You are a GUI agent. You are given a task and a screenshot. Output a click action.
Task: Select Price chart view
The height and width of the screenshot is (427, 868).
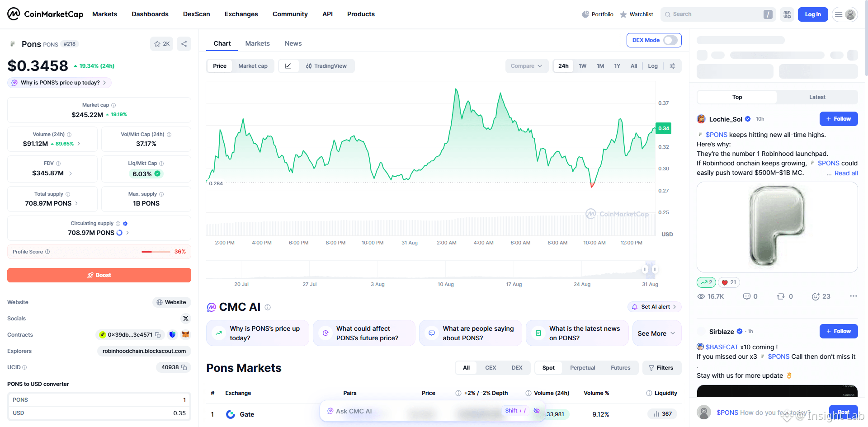pos(220,66)
